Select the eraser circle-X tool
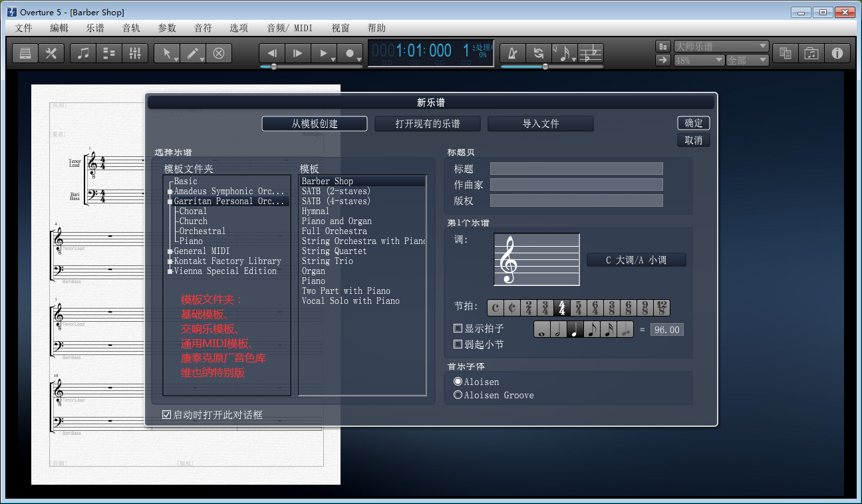Viewport: 862px width, 504px height. pos(219,53)
